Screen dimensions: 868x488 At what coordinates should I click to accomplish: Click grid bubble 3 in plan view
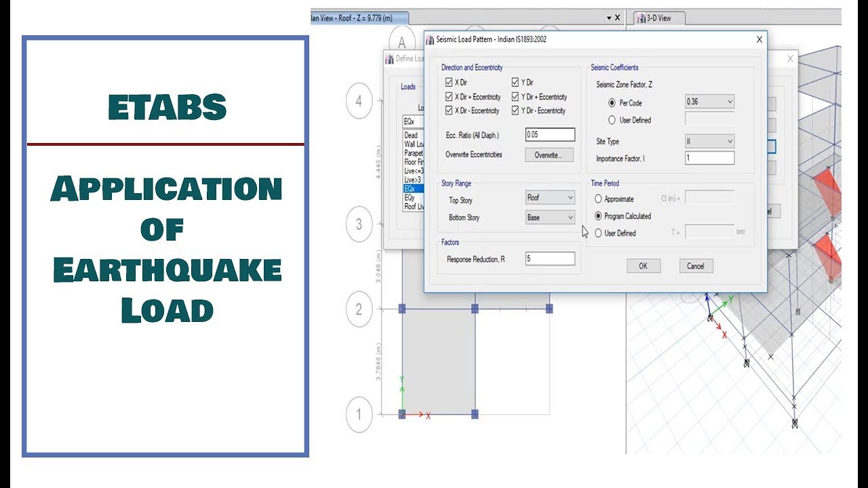click(359, 224)
